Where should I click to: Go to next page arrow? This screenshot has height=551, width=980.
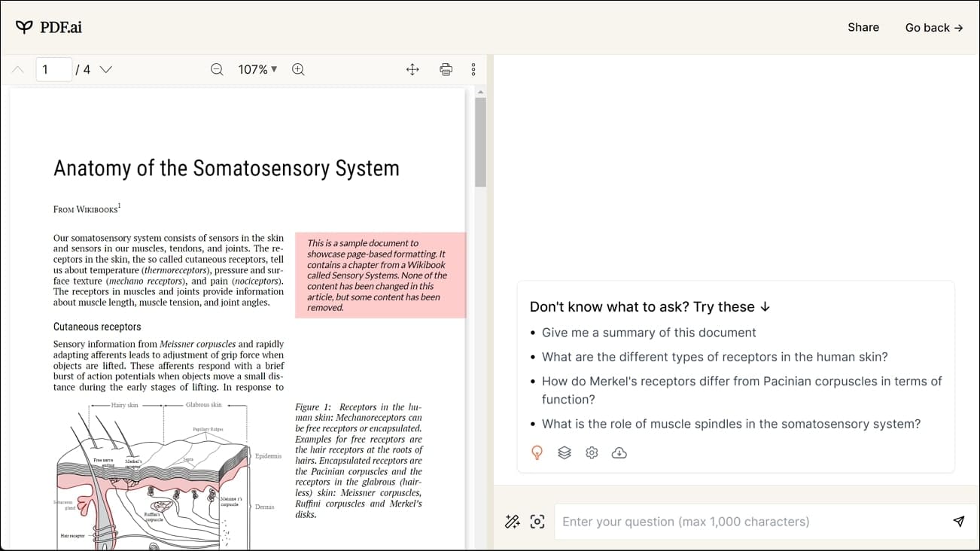click(106, 69)
